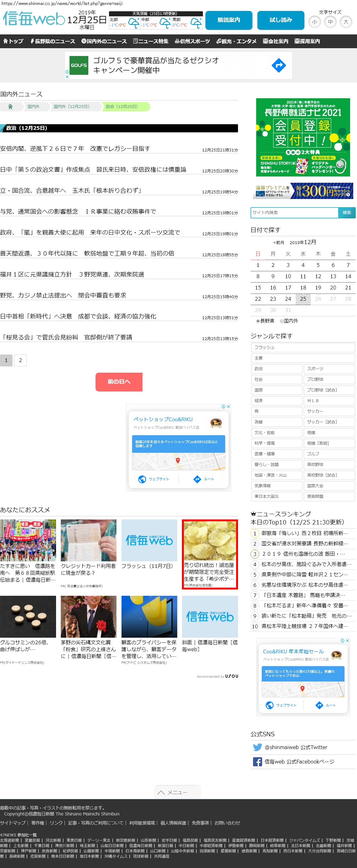Screen dimensions: 357x868
Task: Select the 長野県 radio button
Action: [258, 321]
